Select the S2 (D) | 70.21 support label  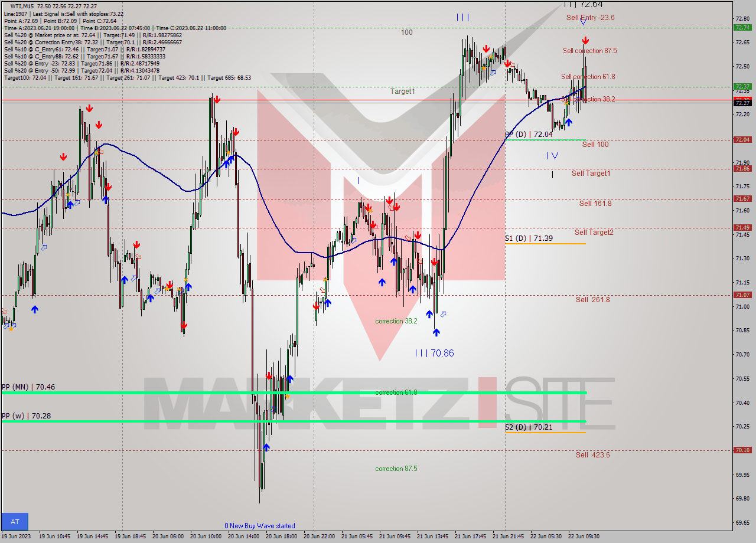pyautogui.click(x=529, y=427)
